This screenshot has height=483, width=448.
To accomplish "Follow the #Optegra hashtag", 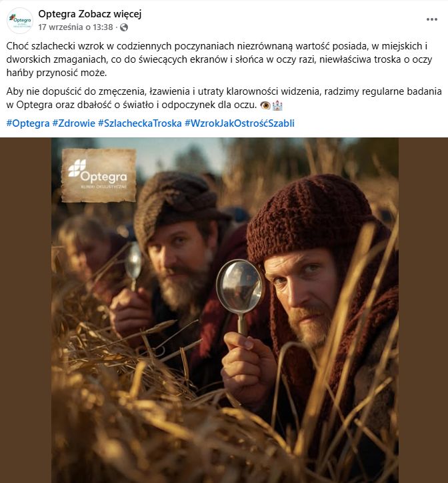I will point(28,123).
